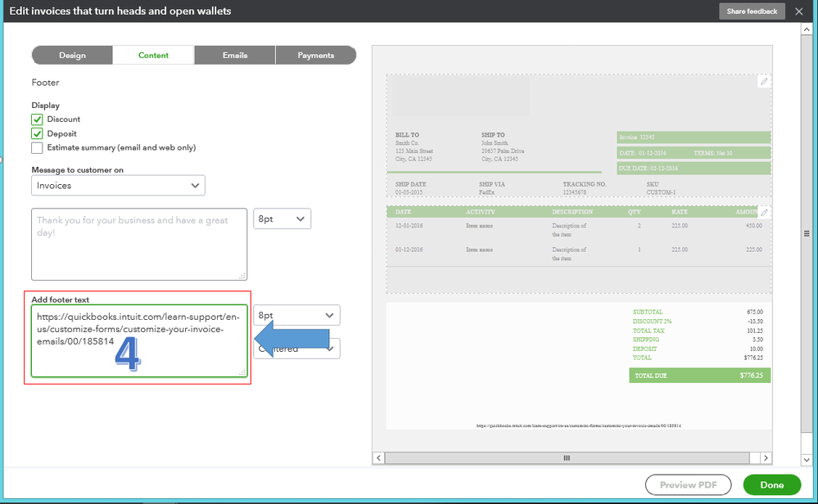Edit header section with pencil icon
Screen dimensions: 818x504
[x=764, y=81]
